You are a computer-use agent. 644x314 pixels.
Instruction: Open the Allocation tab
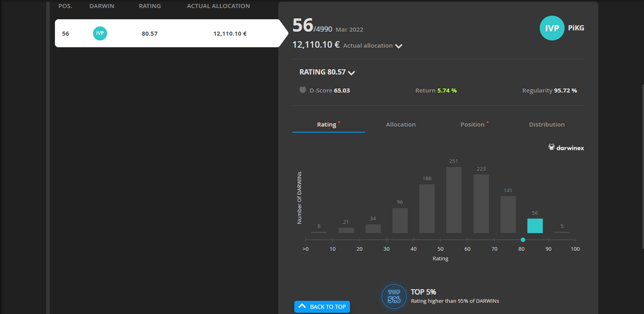(x=401, y=124)
